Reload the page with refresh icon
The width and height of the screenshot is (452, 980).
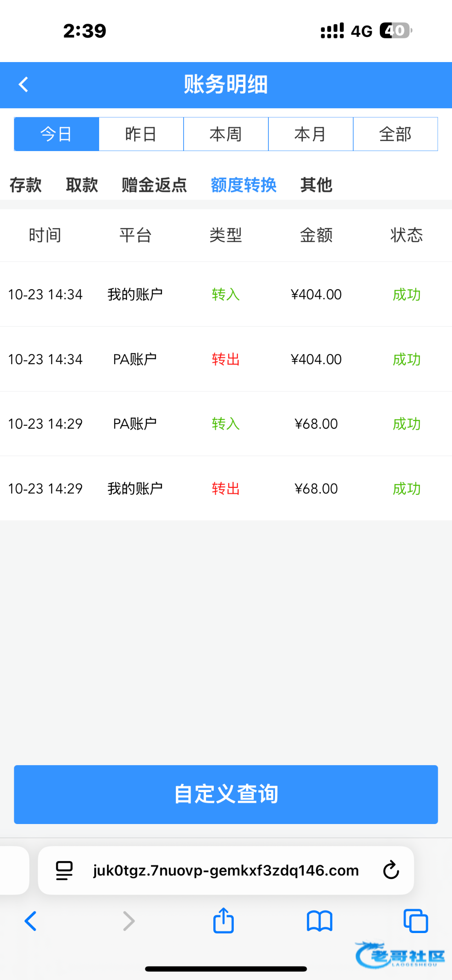tap(391, 870)
